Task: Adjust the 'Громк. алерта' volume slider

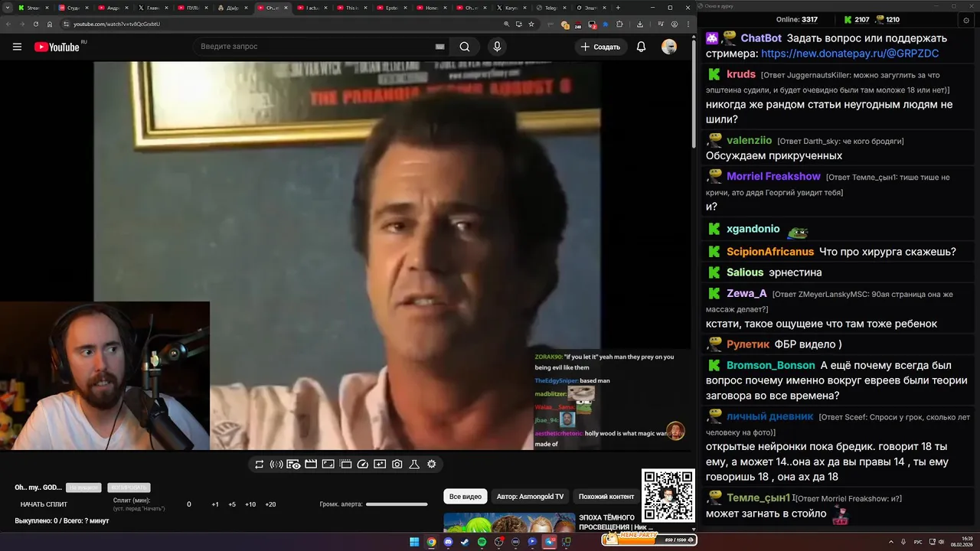Action: click(x=397, y=504)
